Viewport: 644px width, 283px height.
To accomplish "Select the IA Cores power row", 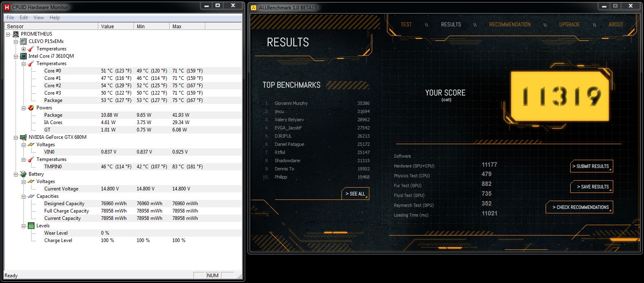I will click(123, 122).
